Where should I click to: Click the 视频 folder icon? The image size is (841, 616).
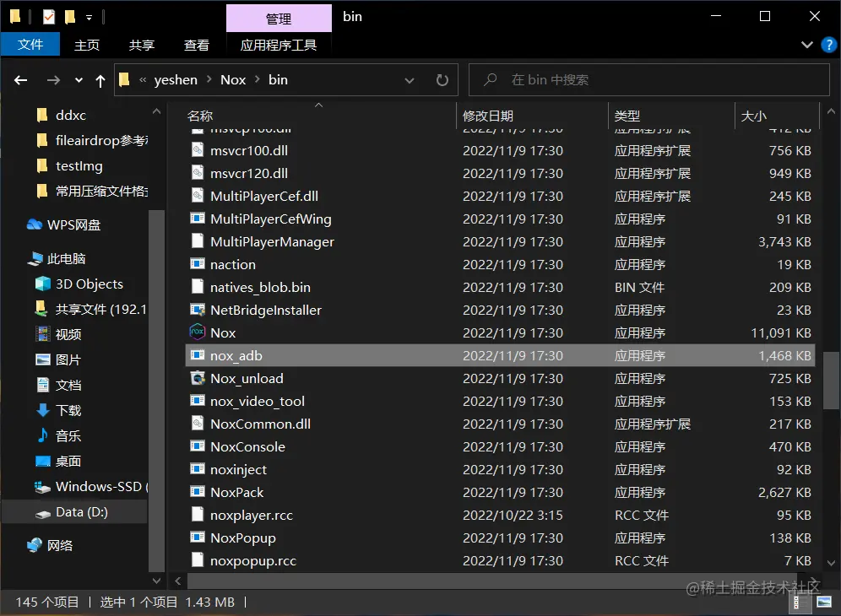click(42, 334)
